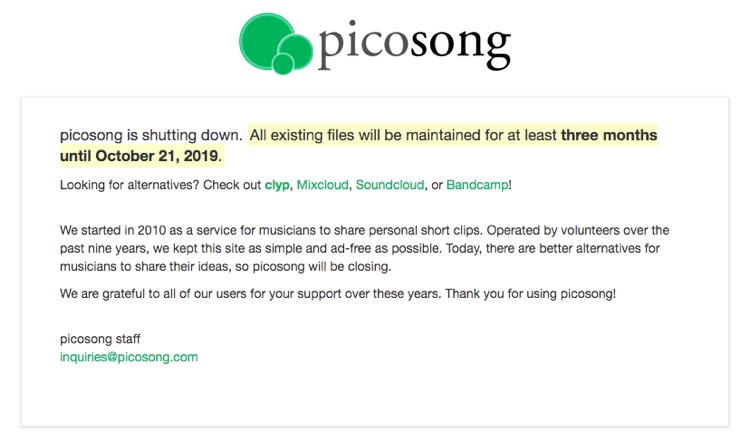The image size is (750, 443).
Task: Click the "picosong staff" signature line
Action: point(100,339)
